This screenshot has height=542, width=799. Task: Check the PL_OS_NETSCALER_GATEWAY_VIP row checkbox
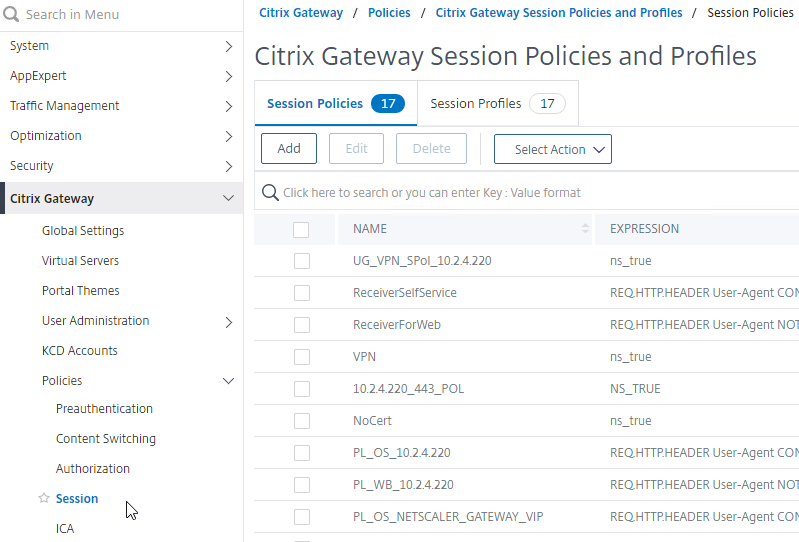tap(302, 517)
